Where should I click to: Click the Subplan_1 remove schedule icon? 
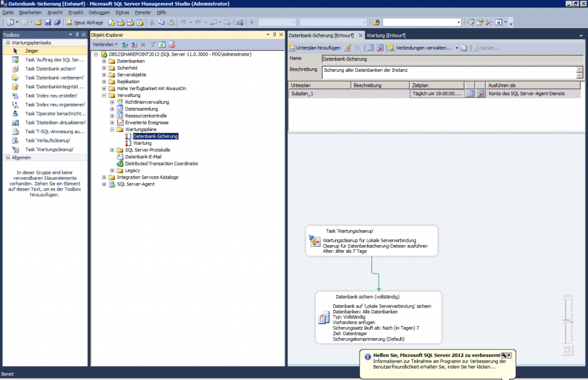coord(481,94)
